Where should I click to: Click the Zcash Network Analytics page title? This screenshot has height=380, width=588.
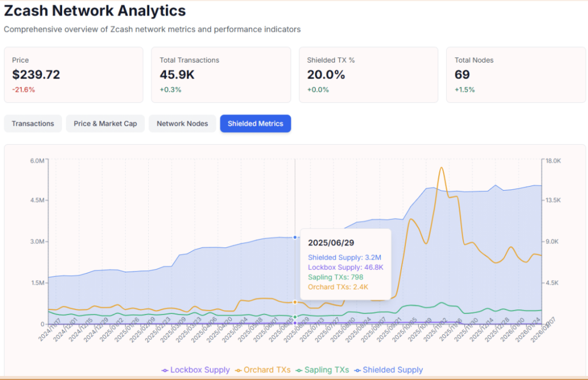(x=95, y=10)
